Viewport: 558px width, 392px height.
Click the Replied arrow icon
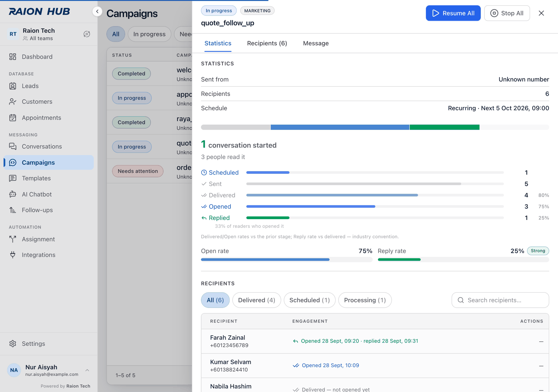tap(204, 218)
